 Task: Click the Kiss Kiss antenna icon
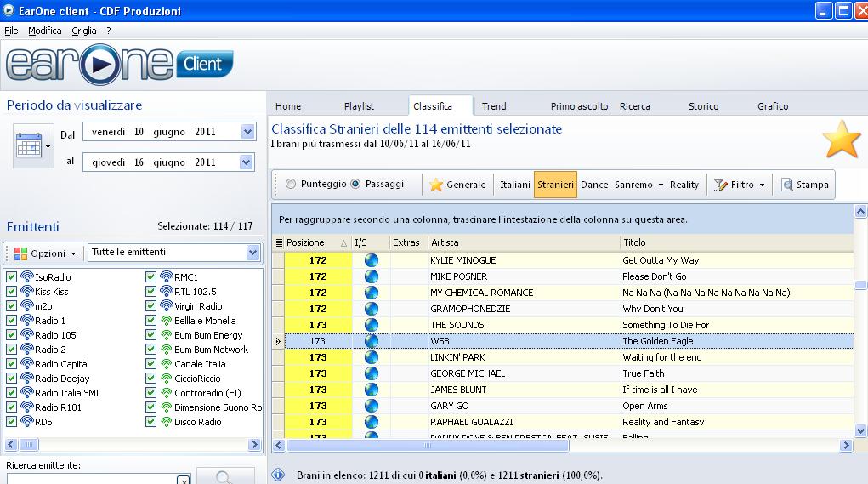coord(27,291)
